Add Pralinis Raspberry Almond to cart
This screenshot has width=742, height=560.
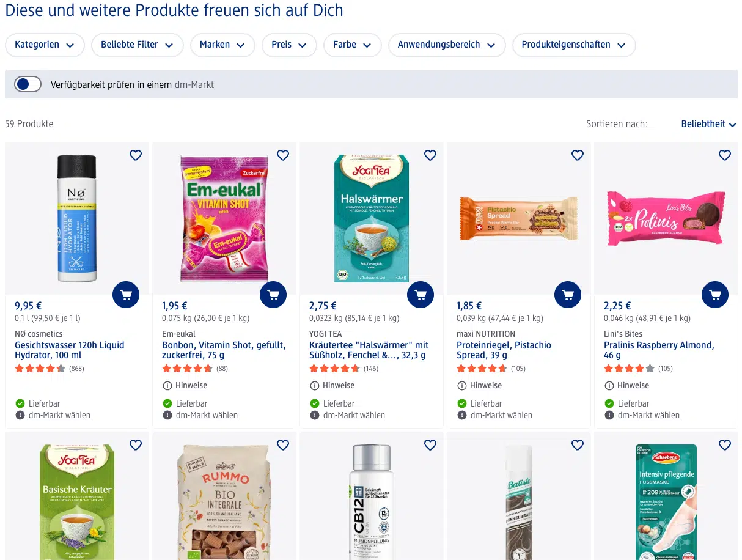715,294
